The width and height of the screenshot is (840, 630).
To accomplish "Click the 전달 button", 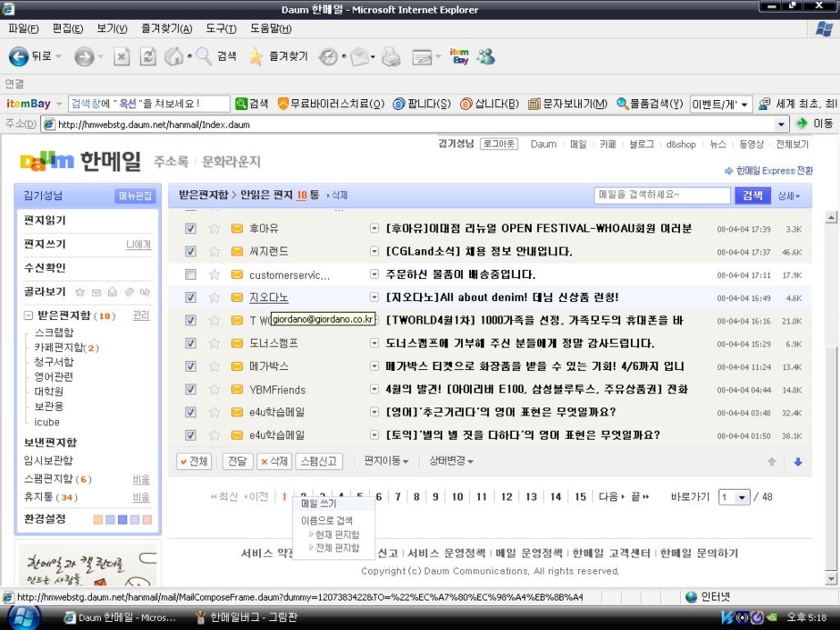I will 238,461.
